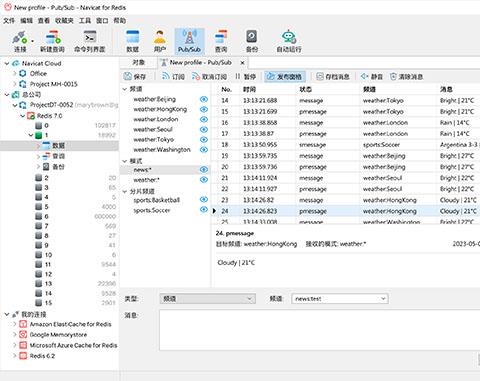Open the 查看 menu
480x381 pixels.
click(44, 21)
